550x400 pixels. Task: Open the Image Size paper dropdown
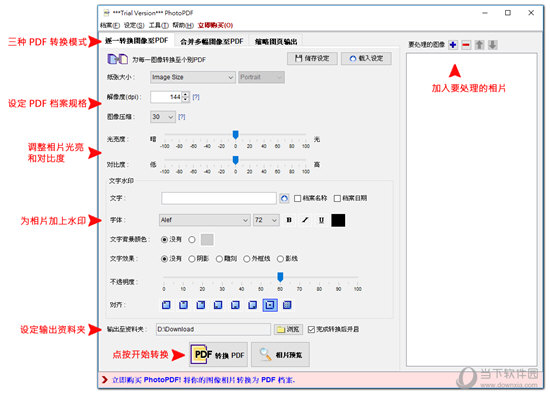point(193,77)
